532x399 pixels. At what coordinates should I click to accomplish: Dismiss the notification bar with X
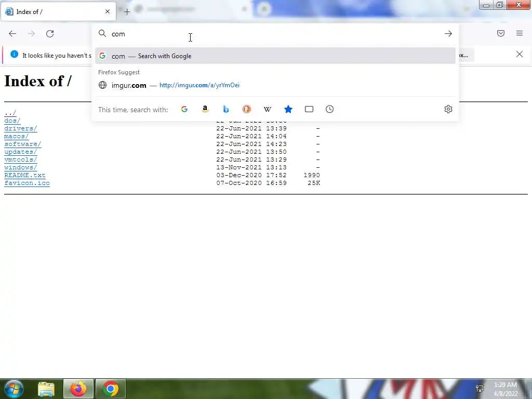pos(520,54)
